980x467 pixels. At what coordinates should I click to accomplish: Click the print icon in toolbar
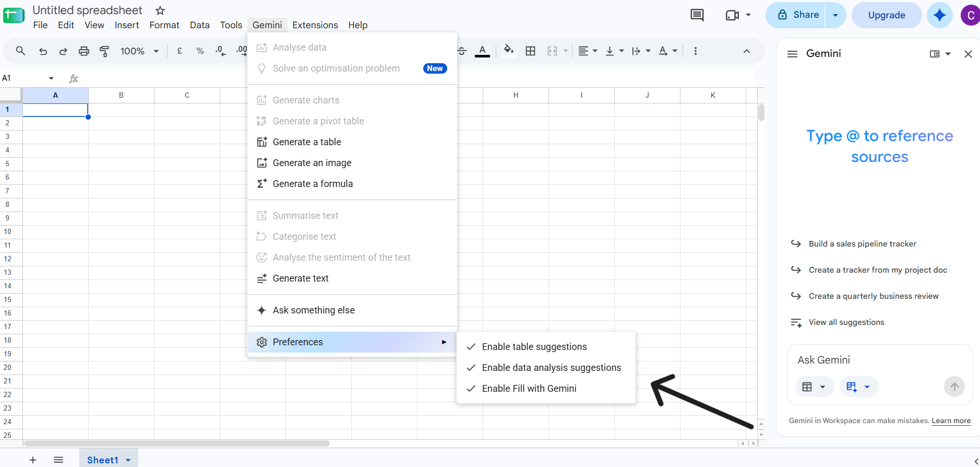(x=83, y=51)
